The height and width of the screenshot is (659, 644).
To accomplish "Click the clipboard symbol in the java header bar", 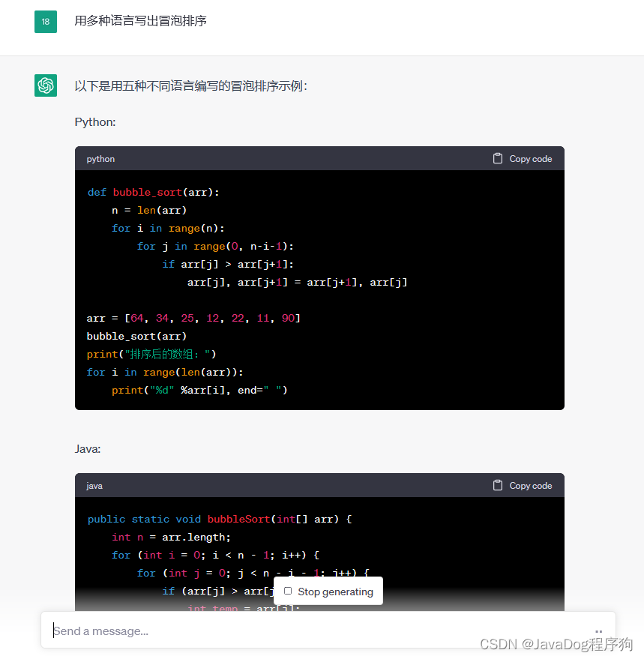I will 497,485.
